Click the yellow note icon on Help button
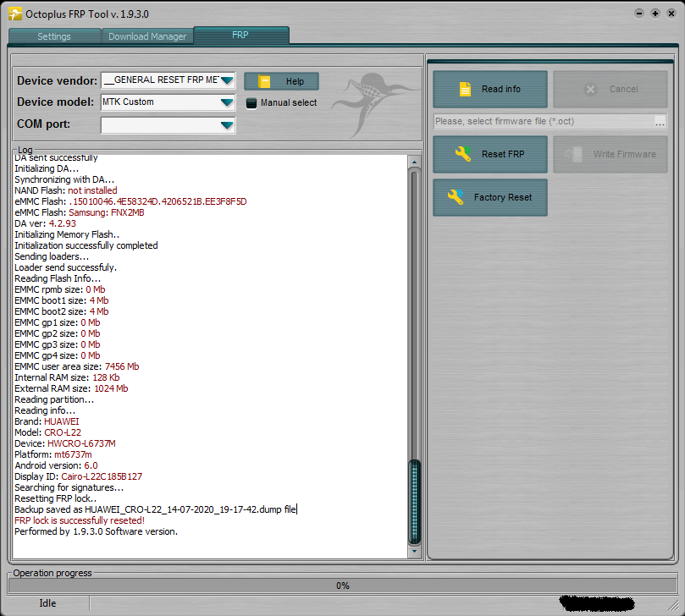Screen dimensions: 685x616 (264, 81)
